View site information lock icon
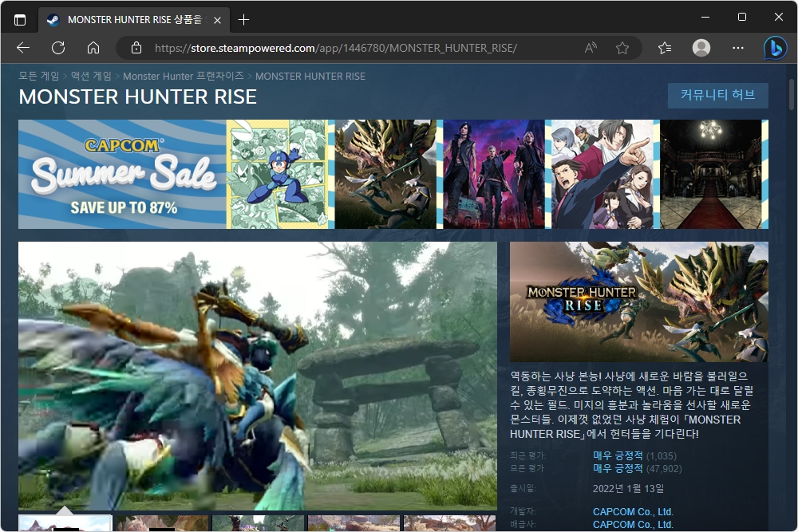798x532 pixels. point(136,48)
